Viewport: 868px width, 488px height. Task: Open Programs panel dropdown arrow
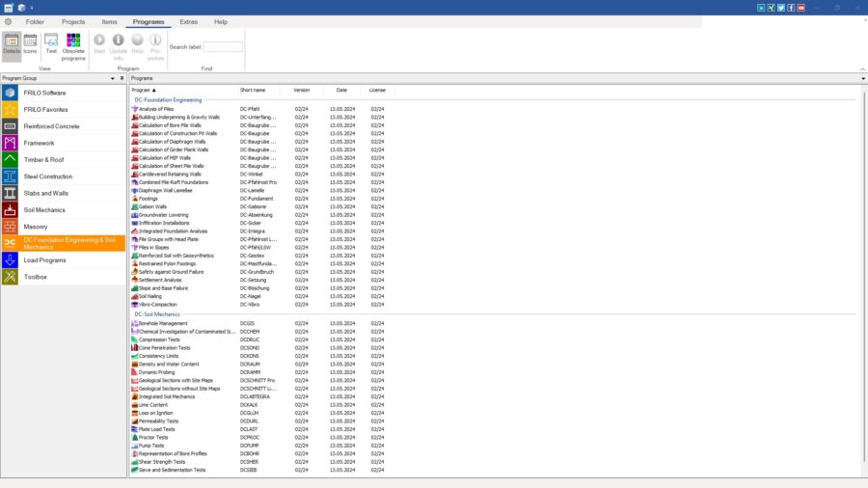point(863,78)
